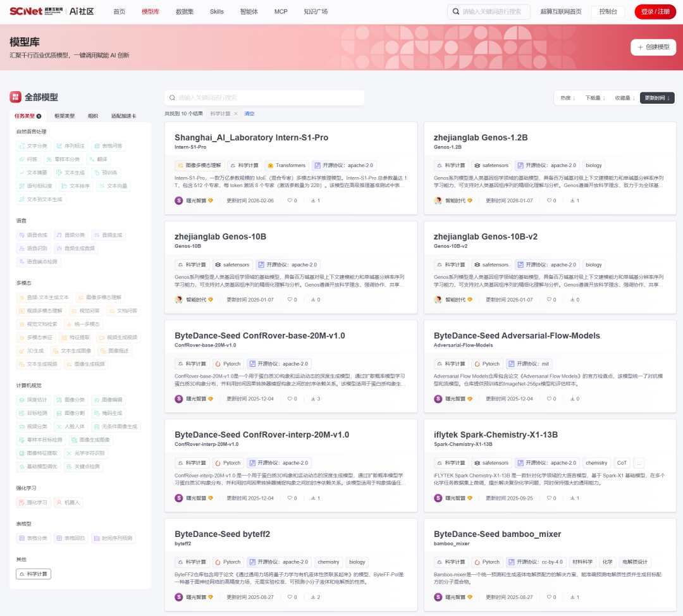Toggle the 3D生成 task filter
The height and width of the screenshot is (616, 683).
(32, 351)
